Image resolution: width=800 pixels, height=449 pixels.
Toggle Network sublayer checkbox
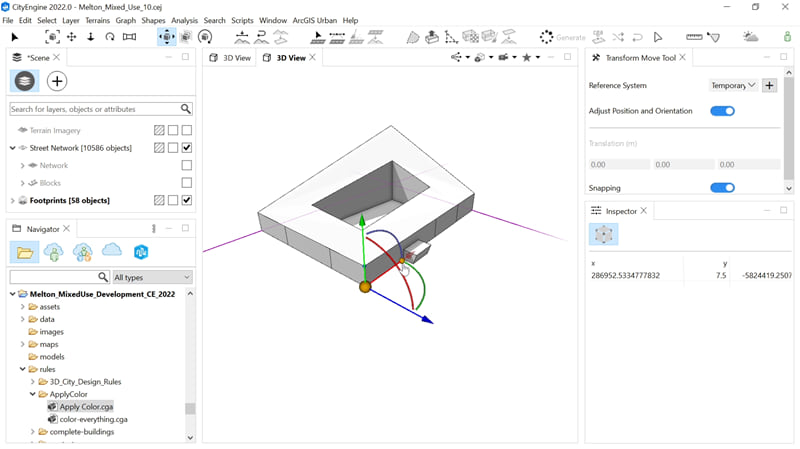point(187,165)
